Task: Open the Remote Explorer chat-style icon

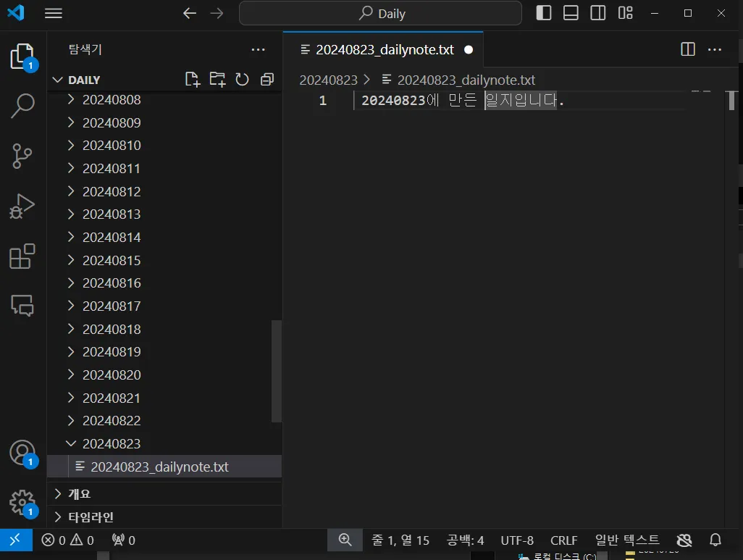Action: pyautogui.click(x=22, y=305)
